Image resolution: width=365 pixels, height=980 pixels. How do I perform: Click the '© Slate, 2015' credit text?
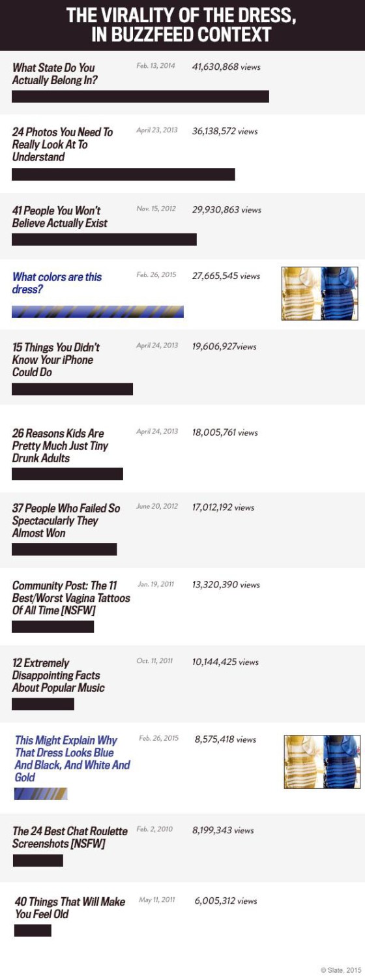click(x=341, y=970)
